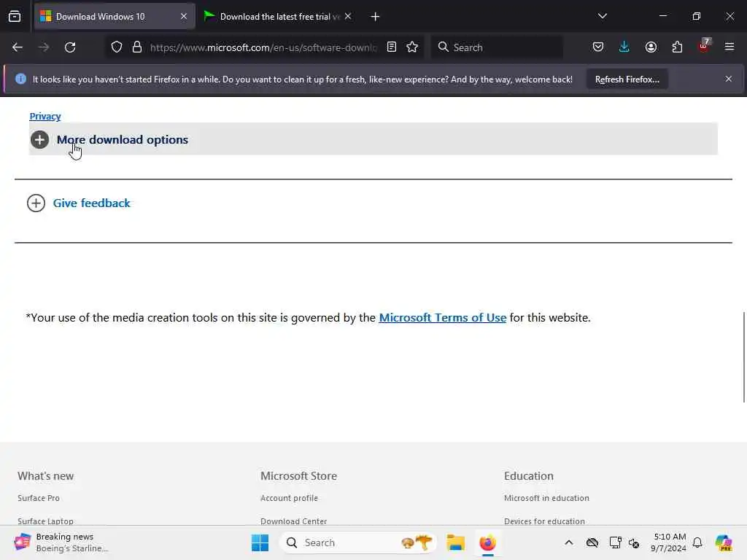Close the Download the latest free trial tab
The width and height of the screenshot is (747, 560).
click(348, 16)
